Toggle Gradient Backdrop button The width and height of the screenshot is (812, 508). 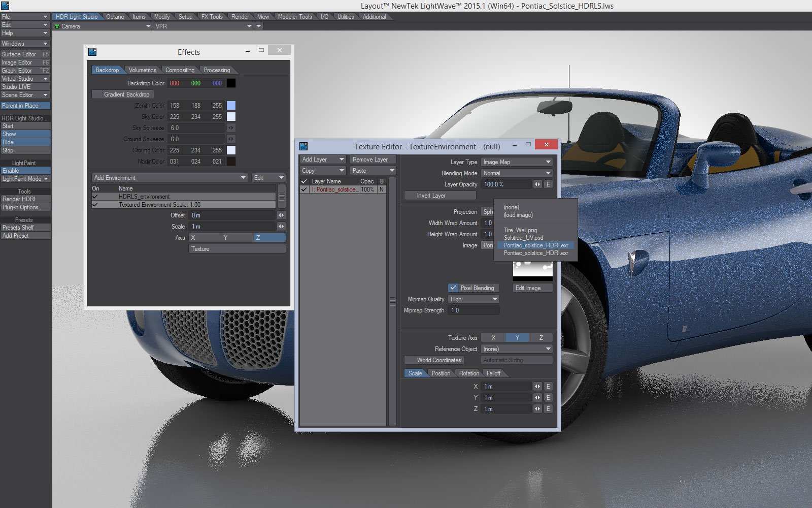pyautogui.click(x=123, y=94)
